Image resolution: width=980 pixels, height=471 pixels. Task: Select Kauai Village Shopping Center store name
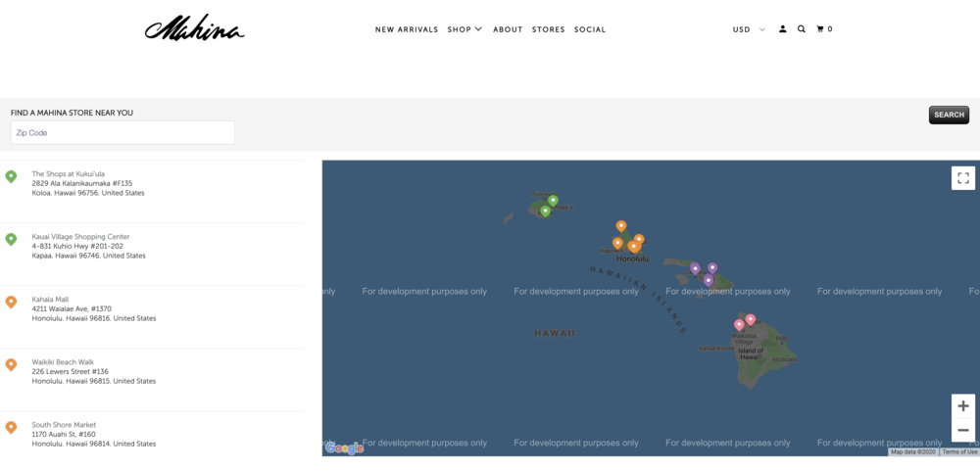(80, 237)
